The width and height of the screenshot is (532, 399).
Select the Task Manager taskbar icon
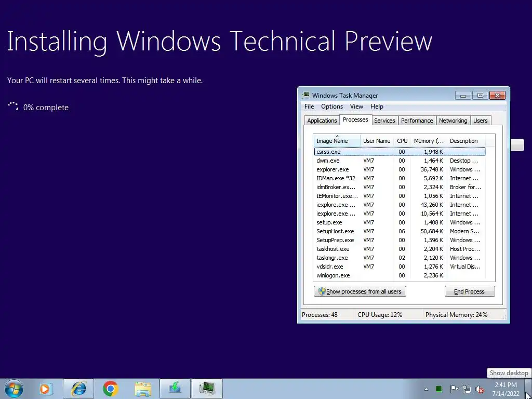207,389
